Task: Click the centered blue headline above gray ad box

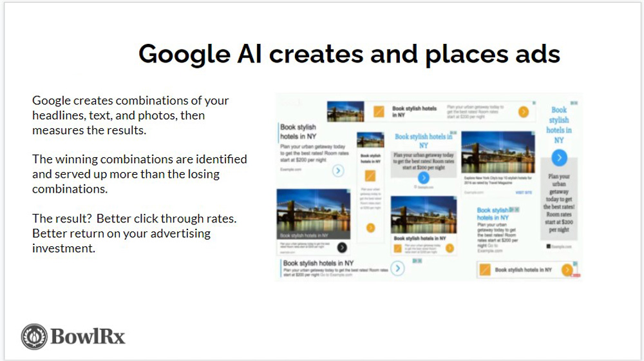Action: pos(424,141)
